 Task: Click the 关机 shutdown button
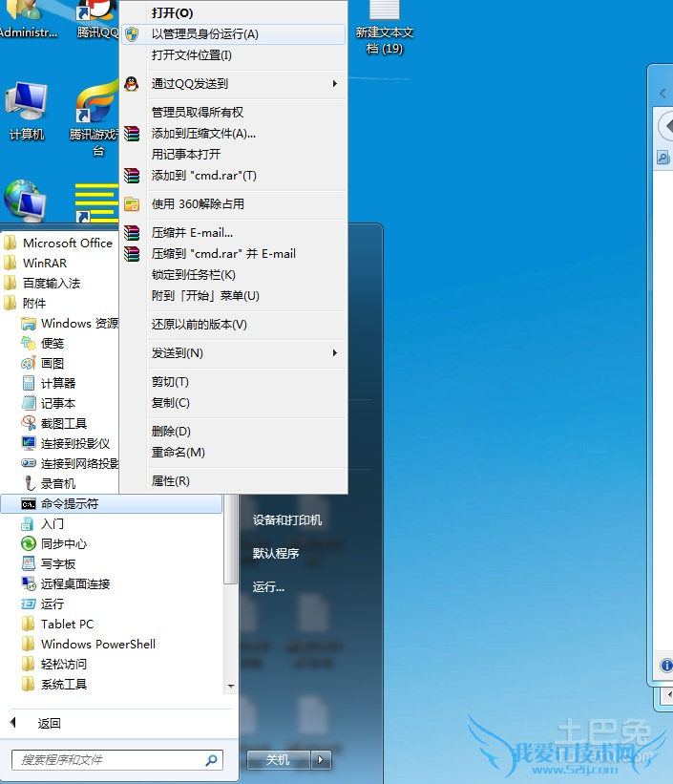pos(279,760)
